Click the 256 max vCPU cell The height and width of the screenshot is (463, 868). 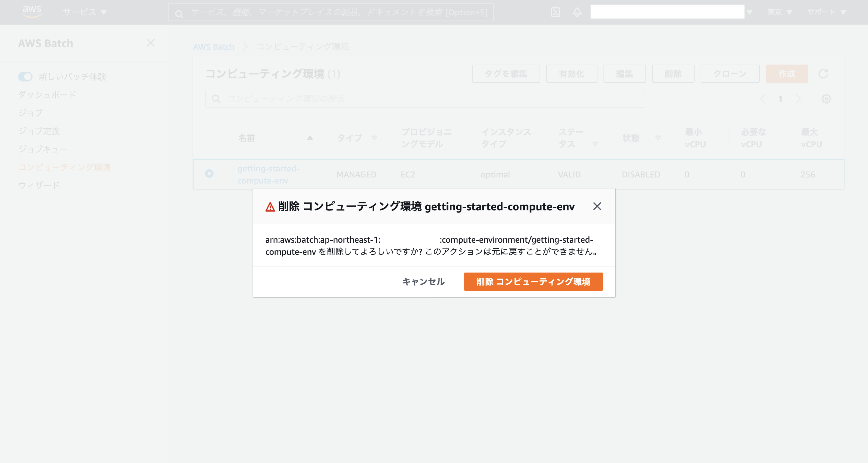(x=808, y=174)
